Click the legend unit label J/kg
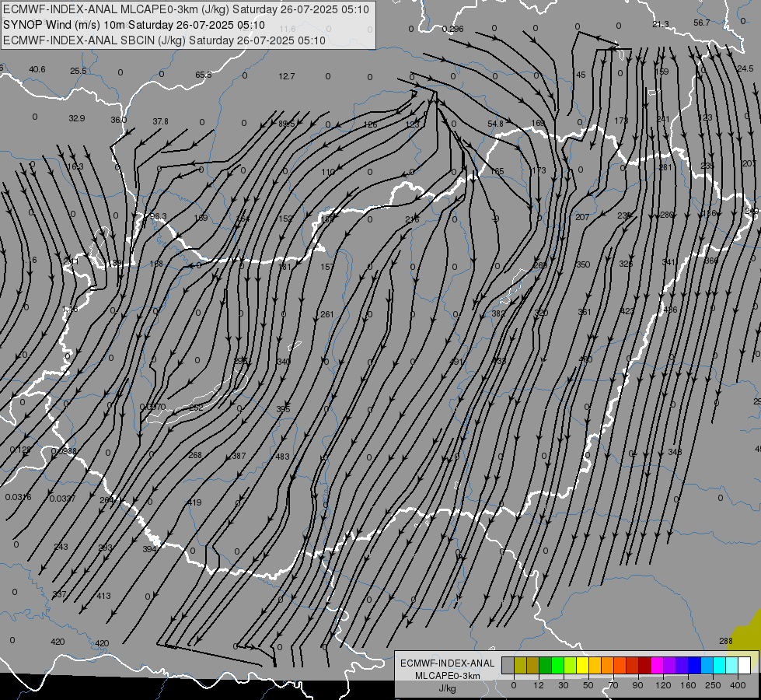 coord(447,688)
